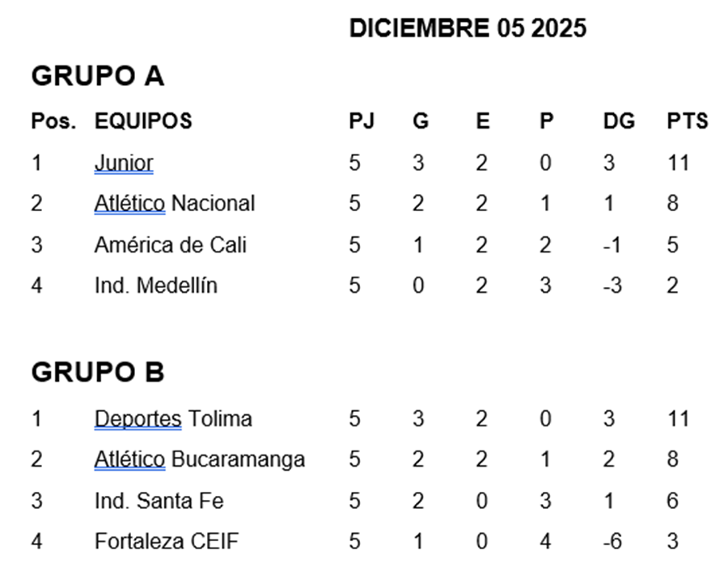Viewport: 728px width, 580px height.
Task: Click the underlined Atlético in Atlético Bucaramanga
Action: (x=129, y=460)
